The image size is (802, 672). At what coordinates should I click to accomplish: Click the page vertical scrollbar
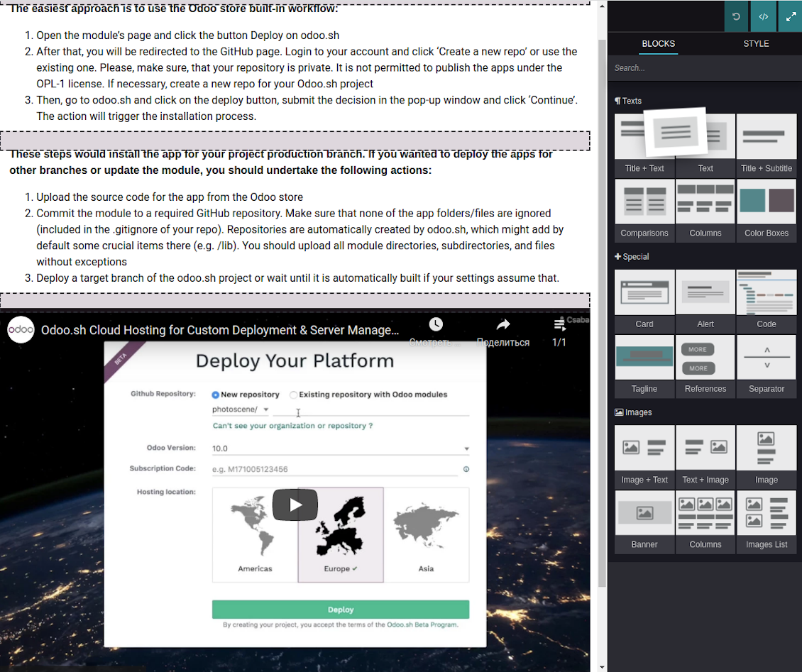click(602, 312)
